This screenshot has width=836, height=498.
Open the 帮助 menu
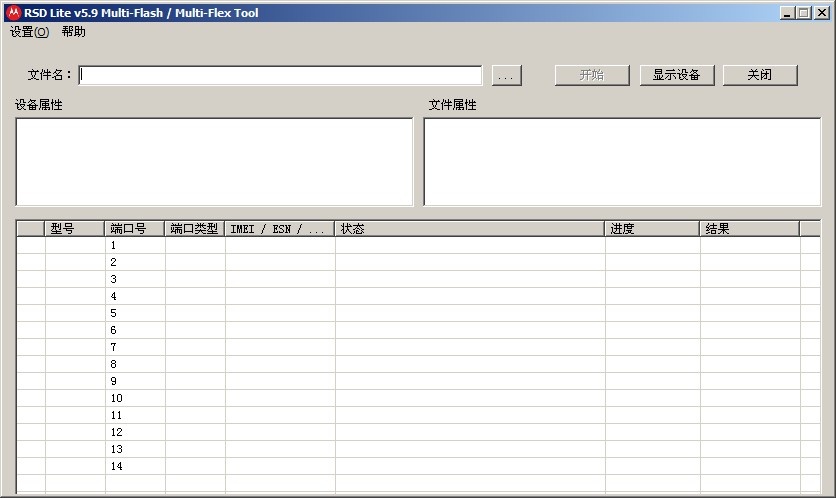pyautogui.click(x=73, y=32)
